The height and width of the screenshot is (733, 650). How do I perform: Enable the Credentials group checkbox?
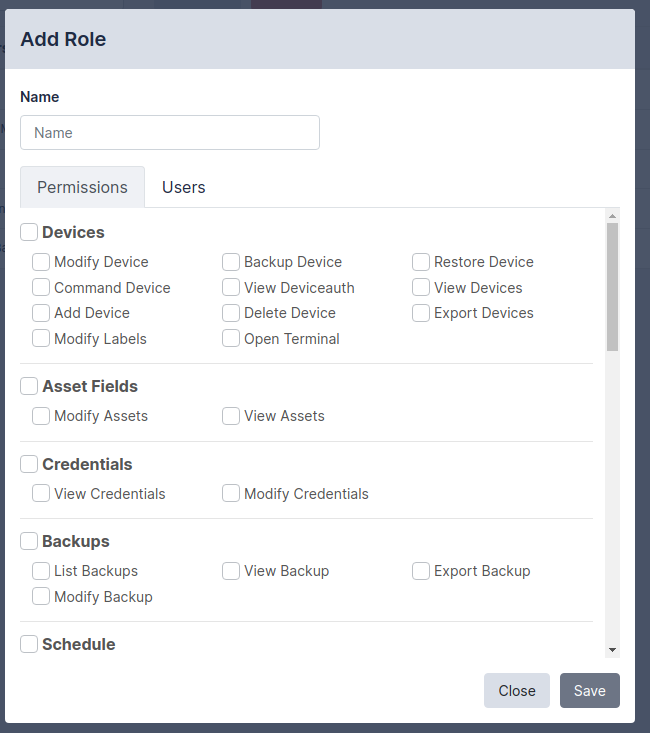click(30, 464)
